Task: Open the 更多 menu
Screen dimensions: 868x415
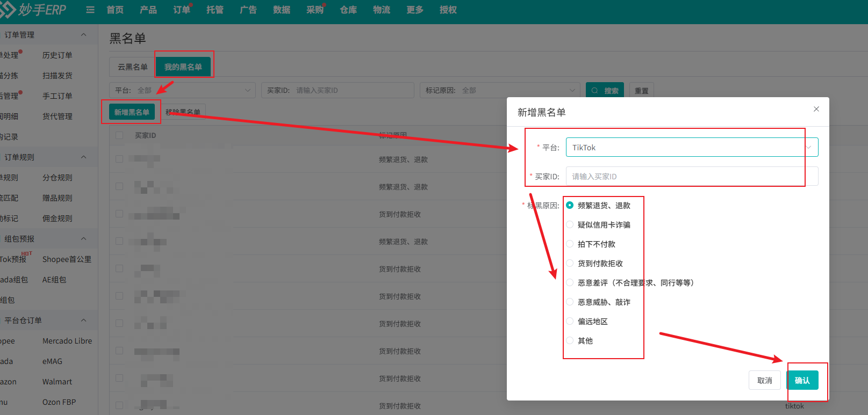Action: [415, 10]
